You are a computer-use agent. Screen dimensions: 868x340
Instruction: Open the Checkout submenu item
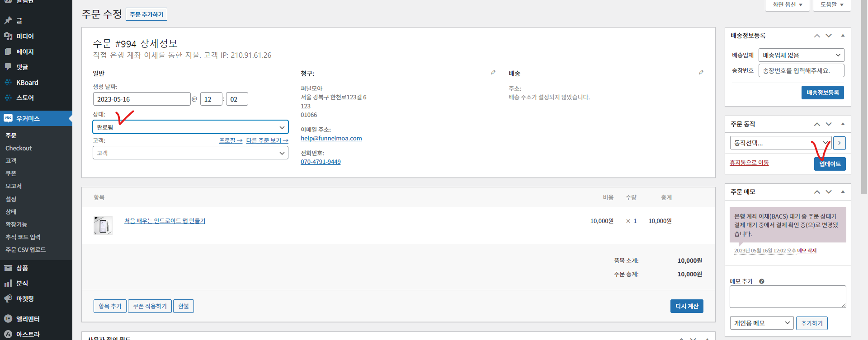pyautogui.click(x=19, y=148)
